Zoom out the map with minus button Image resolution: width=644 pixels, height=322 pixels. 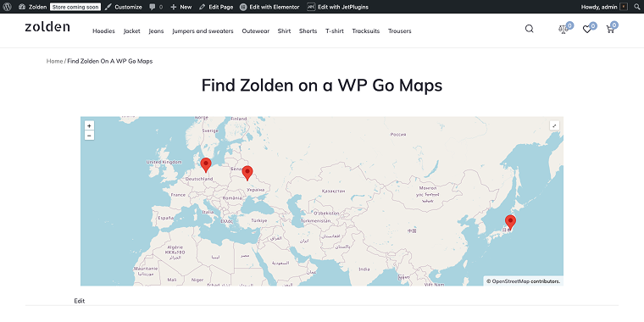[89, 136]
